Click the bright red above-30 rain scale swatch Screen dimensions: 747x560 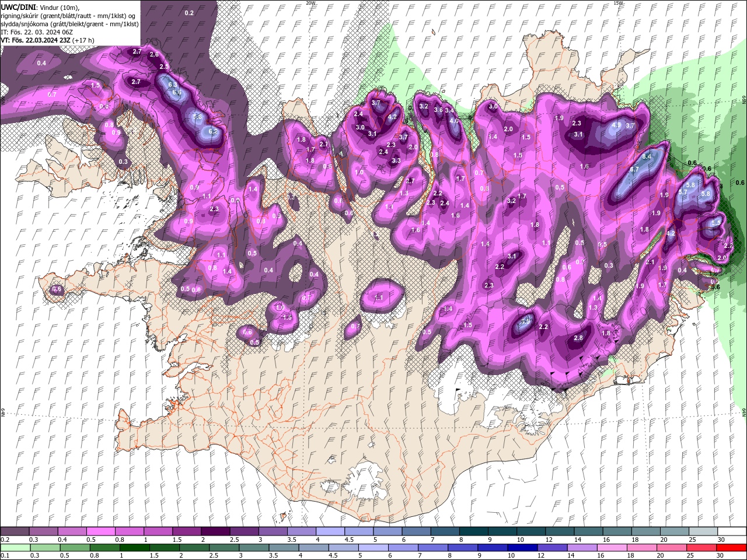point(731,548)
